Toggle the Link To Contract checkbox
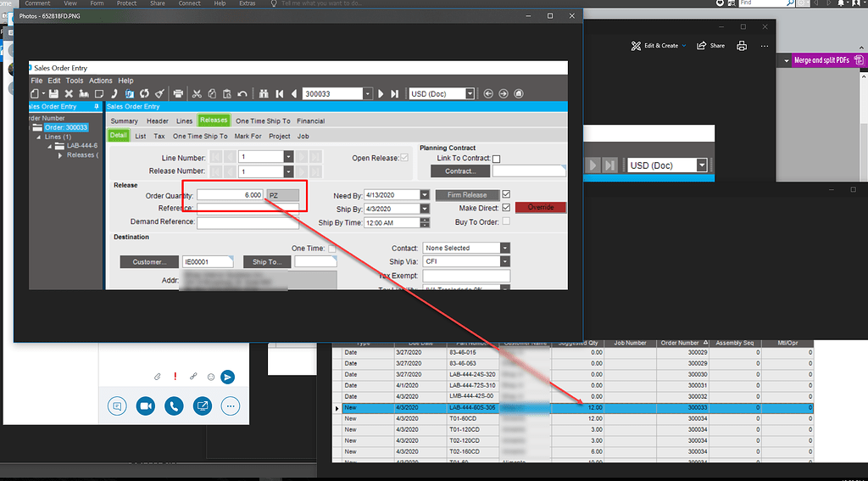Viewport: 868px width, 481px height. tap(497, 159)
